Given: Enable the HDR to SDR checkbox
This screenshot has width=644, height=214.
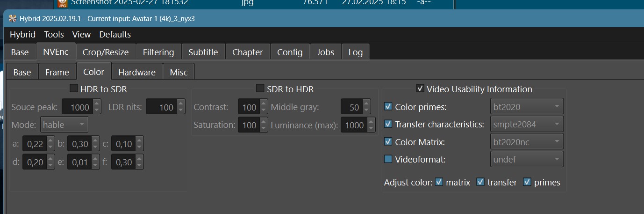Looking at the screenshot, I should point(74,88).
